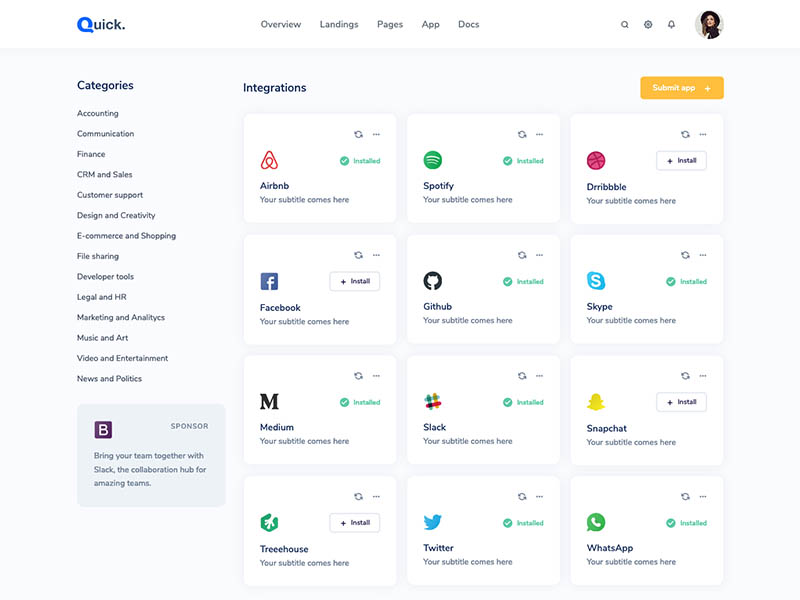Screen dimensions: 800x600
Task: Click the Spotify logo icon
Action: 432,160
